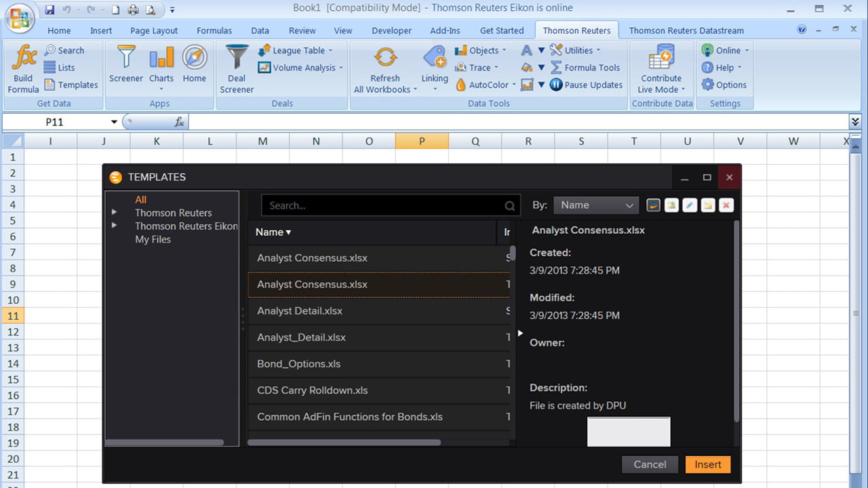Open the Volume Analysis dropdown

(300, 68)
